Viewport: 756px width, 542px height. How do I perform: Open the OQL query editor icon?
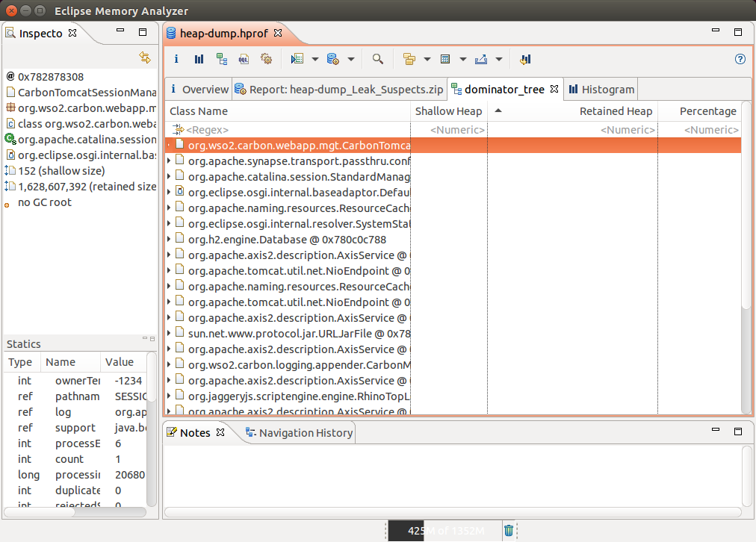244,59
